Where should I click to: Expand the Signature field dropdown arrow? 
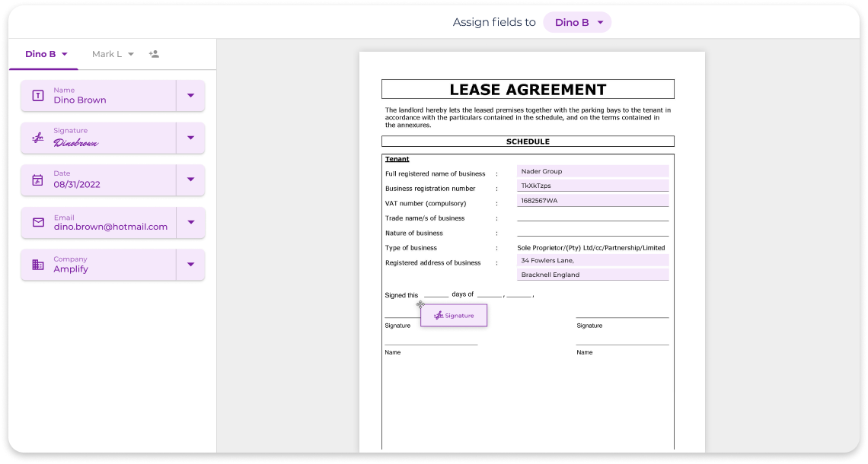pyautogui.click(x=190, y=138)
